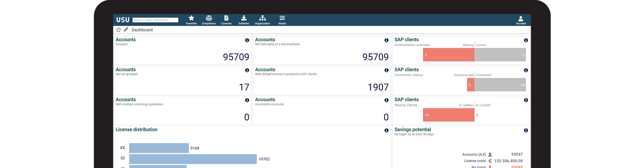Show info for SAP Authorization overview
The image size is (644, 168).
pyautogui.click(x=526, y=40)
